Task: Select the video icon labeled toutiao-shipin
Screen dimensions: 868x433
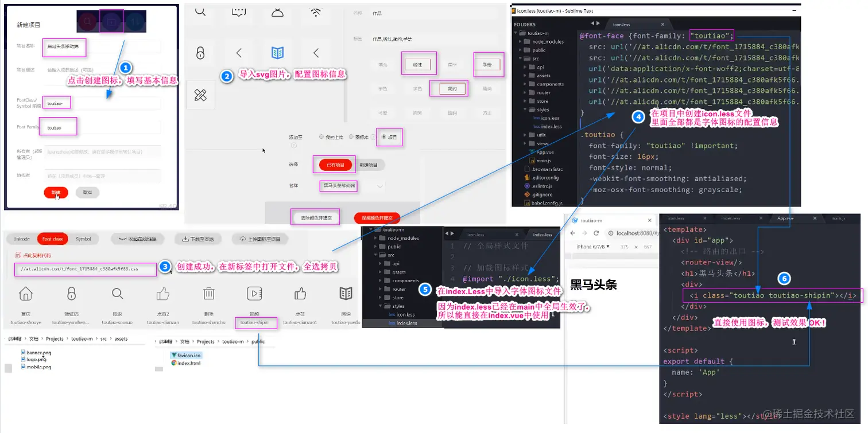Action: click(x=254, y=294)
